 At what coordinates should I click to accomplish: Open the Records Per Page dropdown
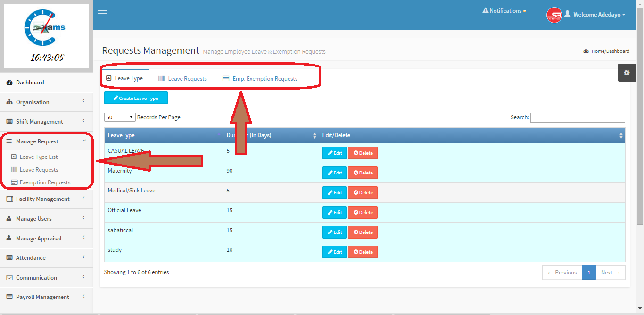point(120,117)
